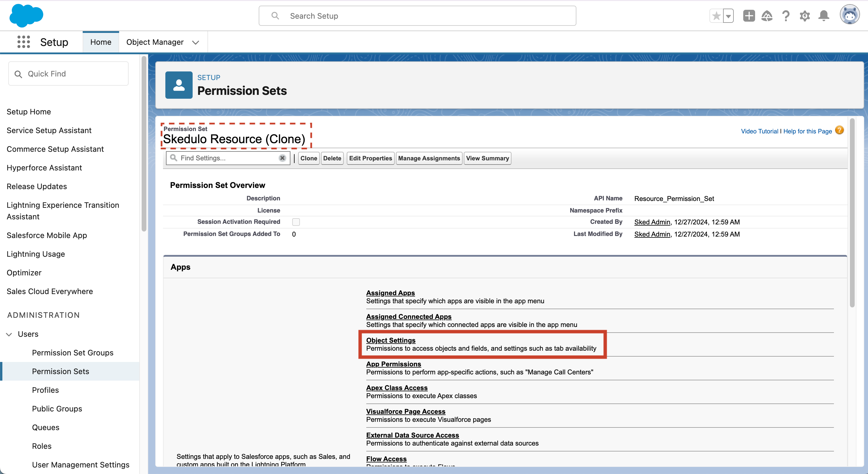
Task: Click the Setup gear icon
Action: point(804,16)
